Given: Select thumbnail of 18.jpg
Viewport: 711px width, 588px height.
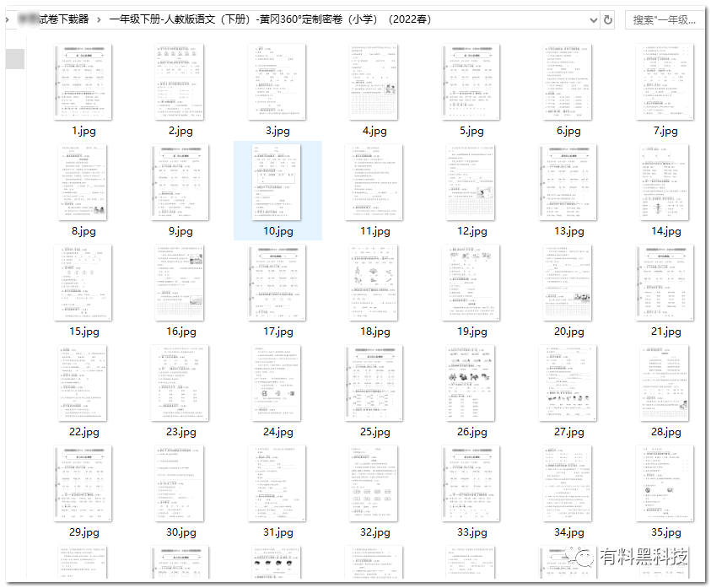Looking at the screenshot, I should 374,283.
